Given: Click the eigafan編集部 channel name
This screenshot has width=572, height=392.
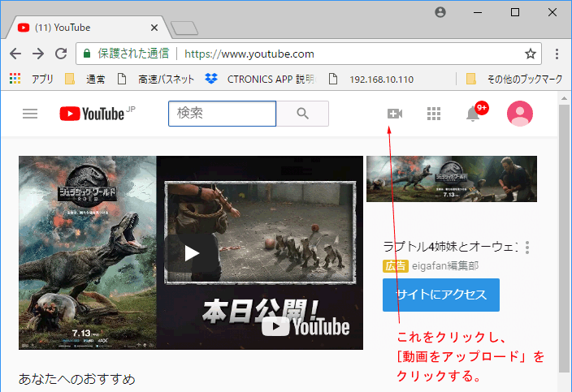Looking at the screenshot, I should 445,266.
